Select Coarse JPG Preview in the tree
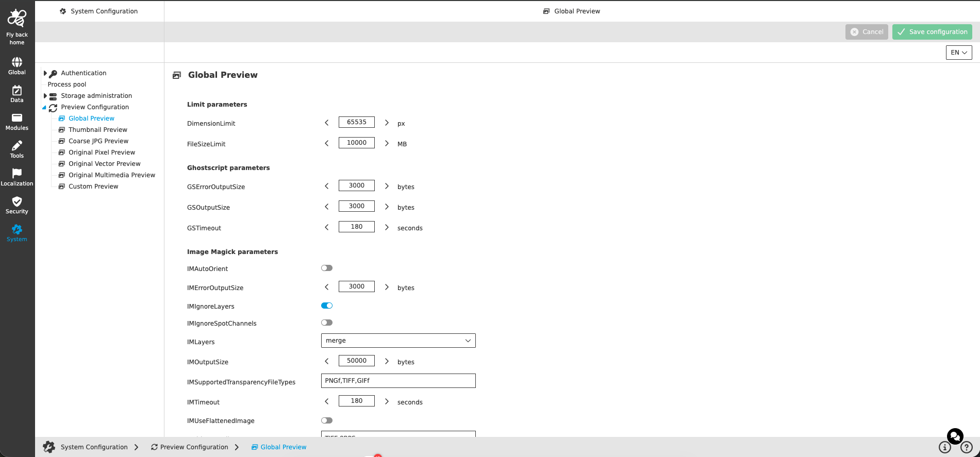 point(98,141)
